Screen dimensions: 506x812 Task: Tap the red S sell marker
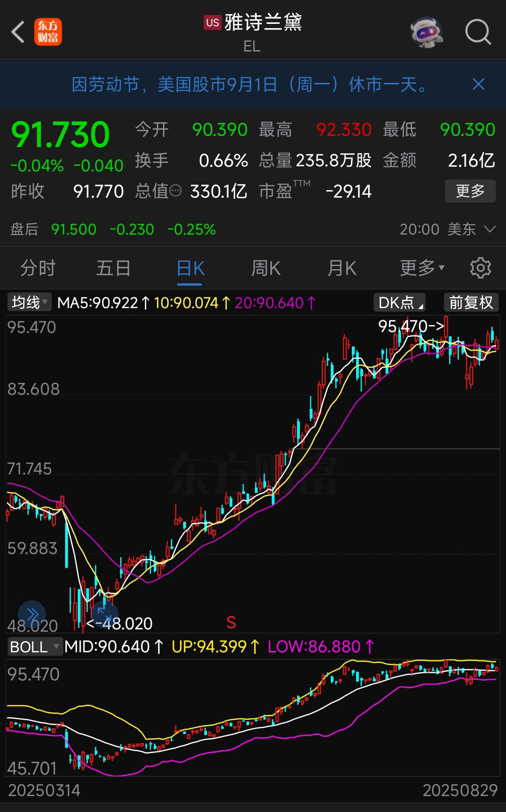[231, 622]
